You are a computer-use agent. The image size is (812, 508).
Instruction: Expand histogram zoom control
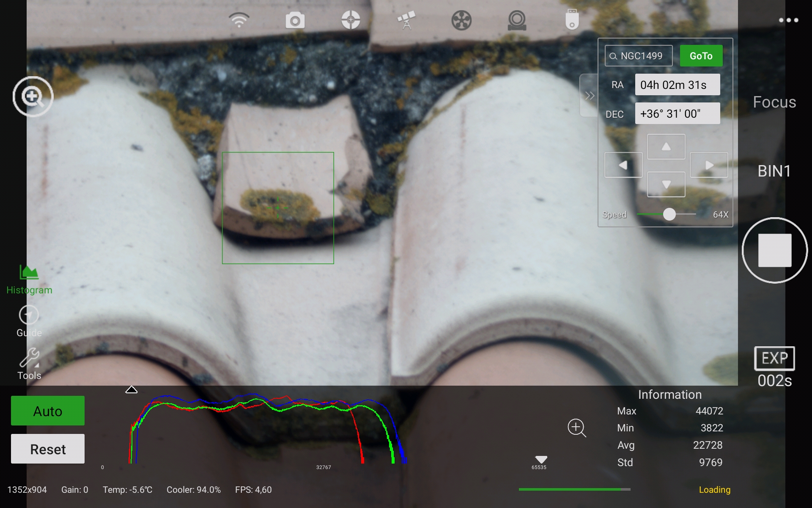[x=577, y=427]
